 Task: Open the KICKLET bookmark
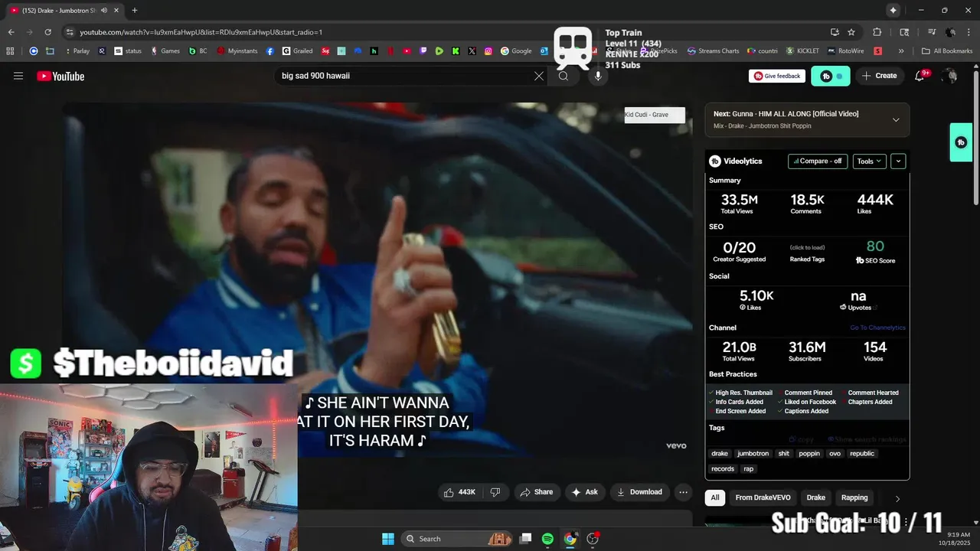coord(802,51)
